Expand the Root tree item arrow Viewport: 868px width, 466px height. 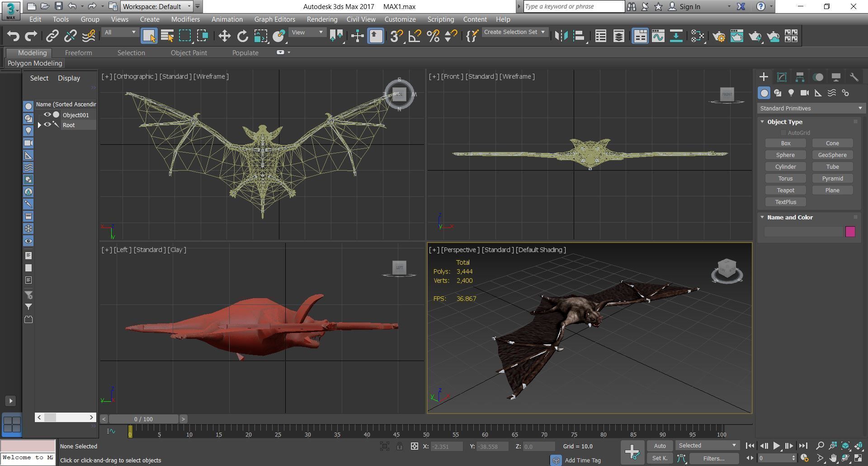[x=39, y=125]
